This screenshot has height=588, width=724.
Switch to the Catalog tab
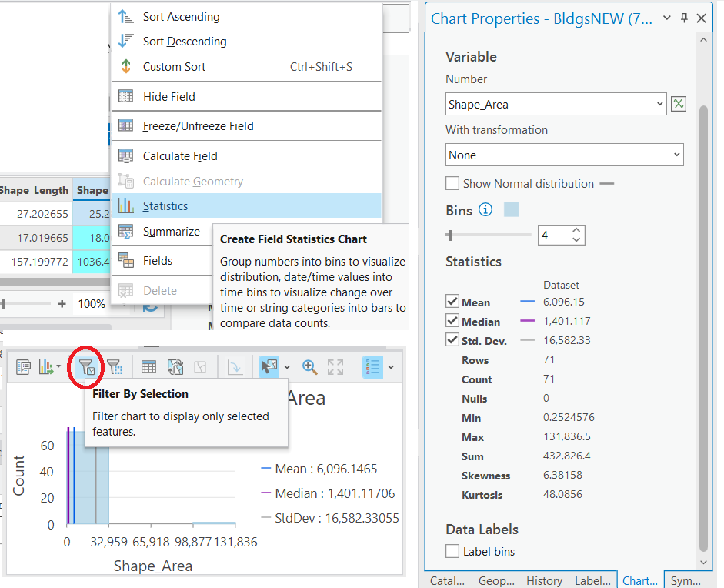coord(448,580)
